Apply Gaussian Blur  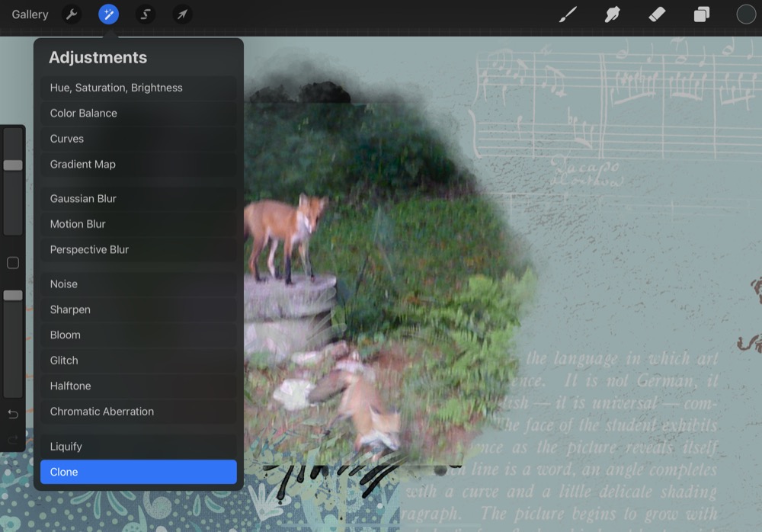[x=139, y=198]
